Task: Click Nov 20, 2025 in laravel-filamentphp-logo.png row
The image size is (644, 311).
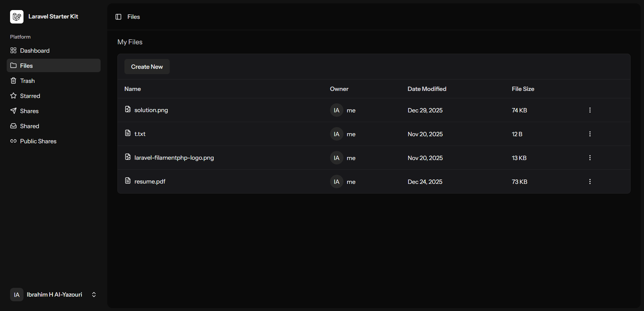Action: point(425,158)
